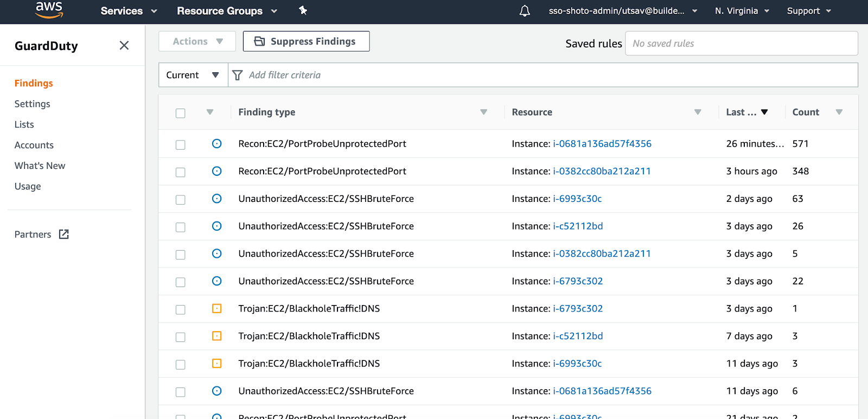868x419 pixels.
Task: Open Usage in sidebar
Action: click(28, 186)
